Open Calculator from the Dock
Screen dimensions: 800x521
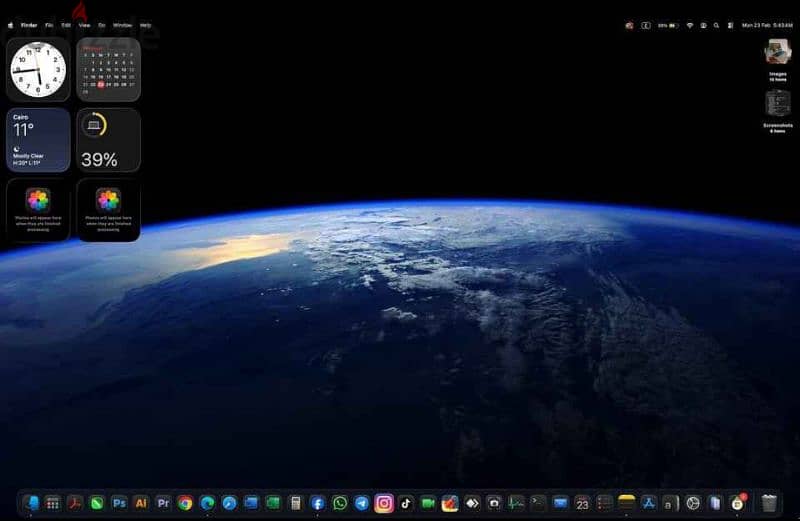pyautogui.click(x=295, y=503)
